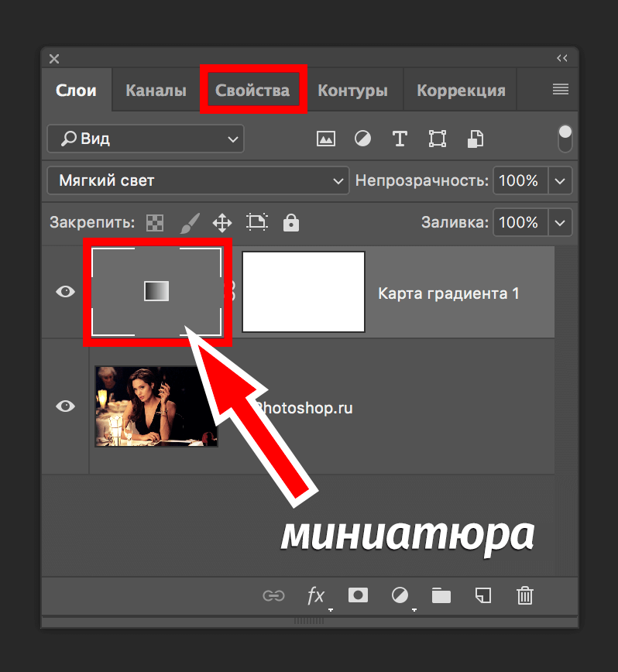The width and height of the screenshot is (618, 672).
Task: Filter layers by pixel image icon
Action: coord(326,139)
